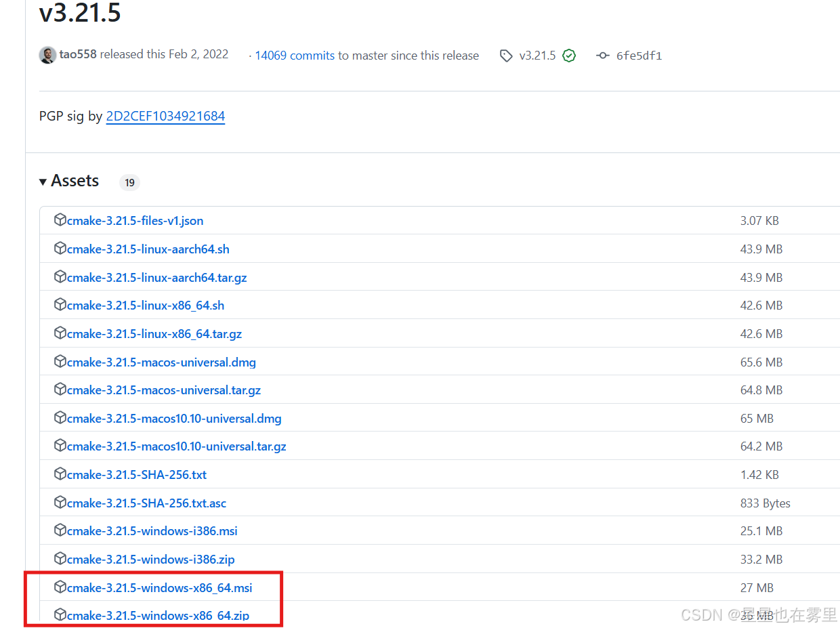Click the 833 Bytes size value

(x=765, y=503)
